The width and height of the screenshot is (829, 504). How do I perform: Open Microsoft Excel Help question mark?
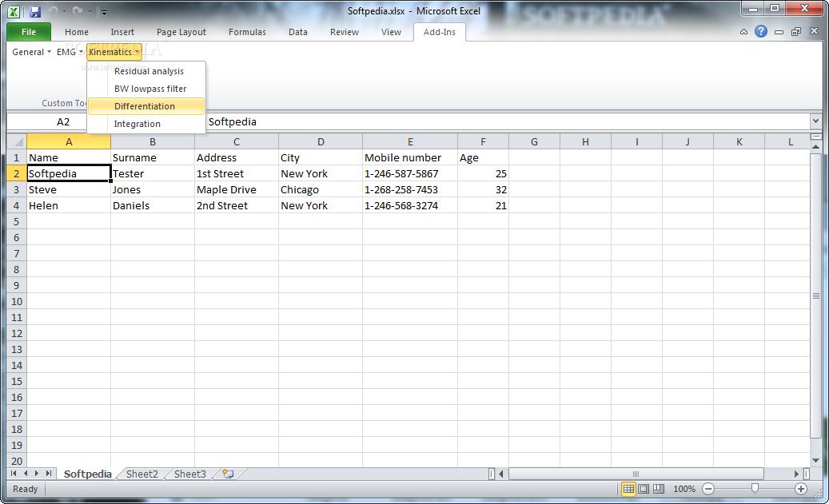point(761,32)
